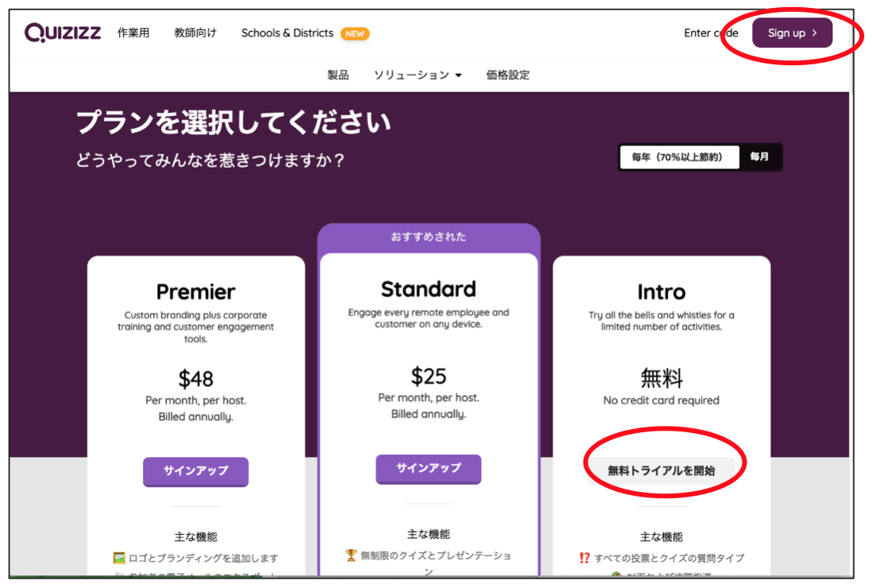Image resolution: width=873 pixels, height=588 pixels.
Task: Select the 毎年 (70%以上節約) billing option
Action: (678, 157)
